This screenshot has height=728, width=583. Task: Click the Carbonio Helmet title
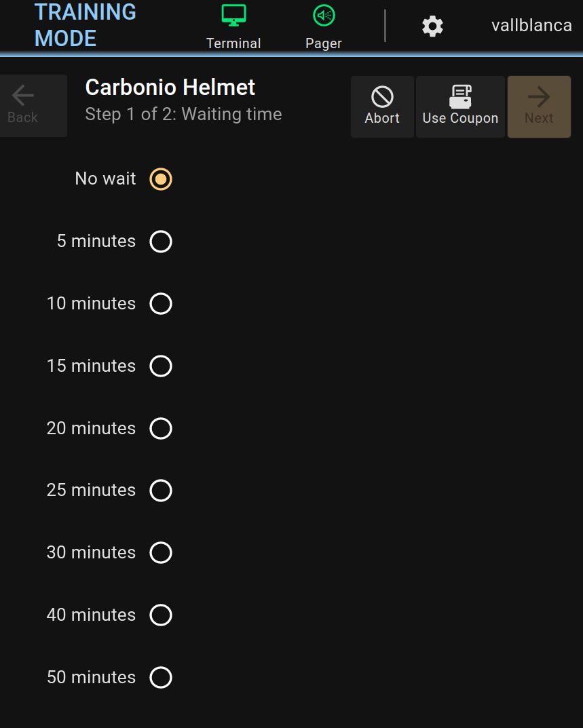[170, 88]
